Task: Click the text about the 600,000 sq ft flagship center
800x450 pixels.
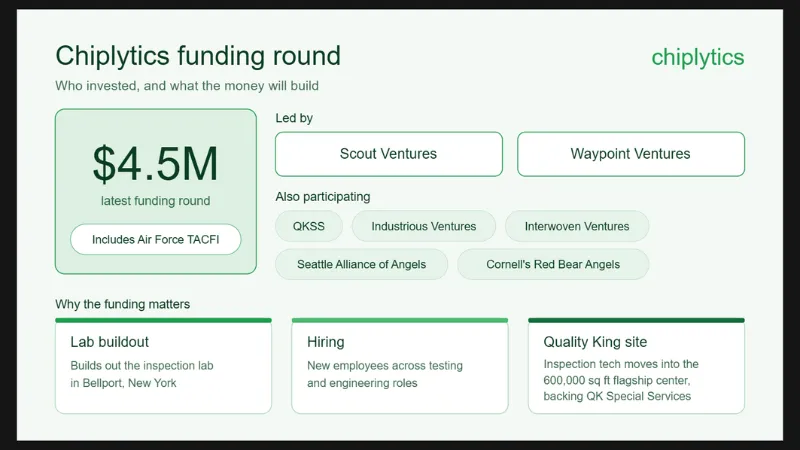Action: point(621,380)
